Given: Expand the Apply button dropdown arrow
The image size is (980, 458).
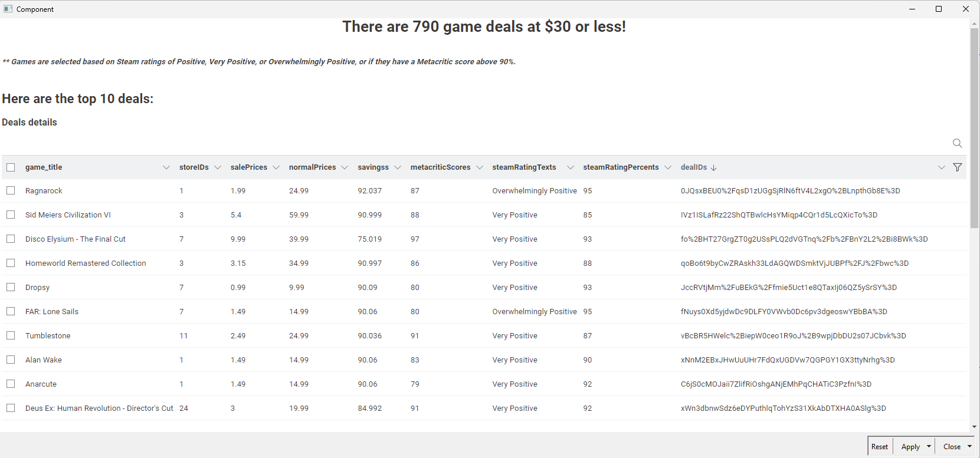Looking at the screenshot, I should 929,446.
